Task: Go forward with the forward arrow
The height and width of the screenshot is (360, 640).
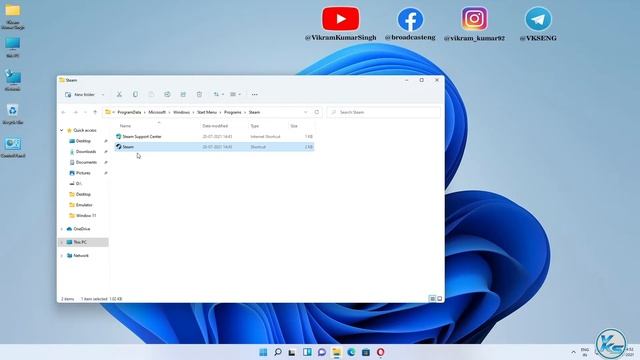Action: point(76,112)
